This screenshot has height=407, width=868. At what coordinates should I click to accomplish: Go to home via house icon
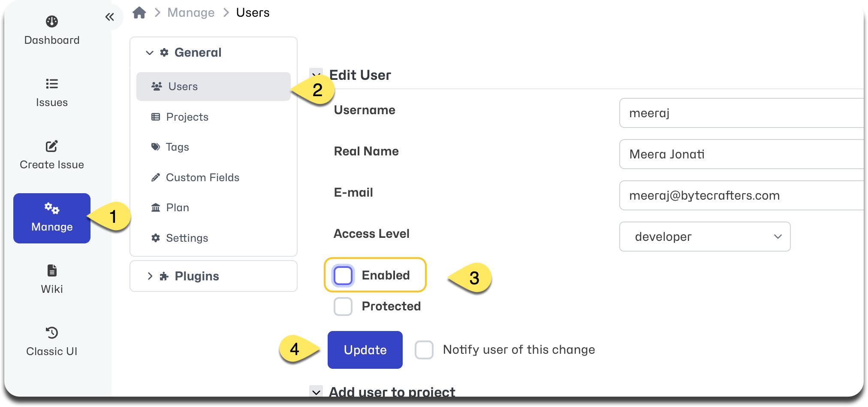[x=139, y=13]
